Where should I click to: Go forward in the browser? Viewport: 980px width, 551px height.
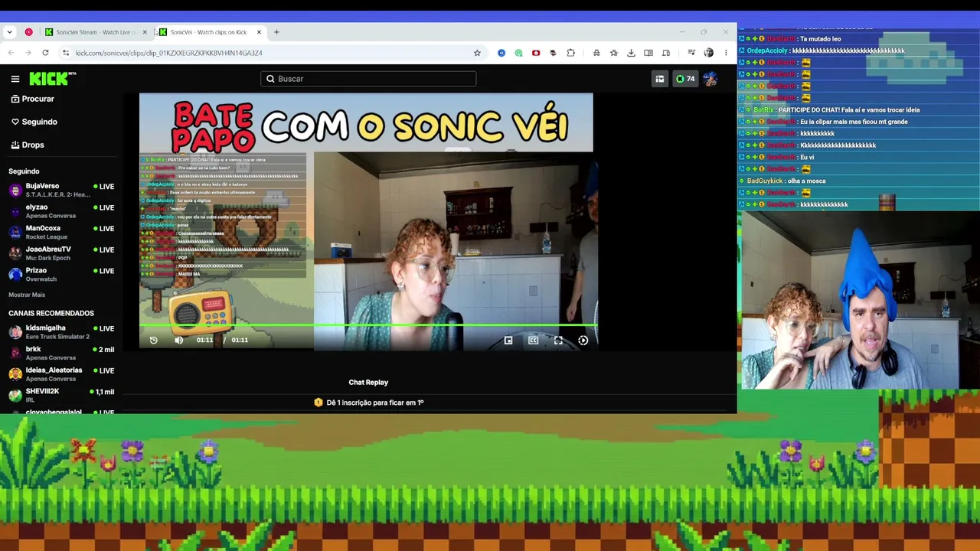coord(28,53)
